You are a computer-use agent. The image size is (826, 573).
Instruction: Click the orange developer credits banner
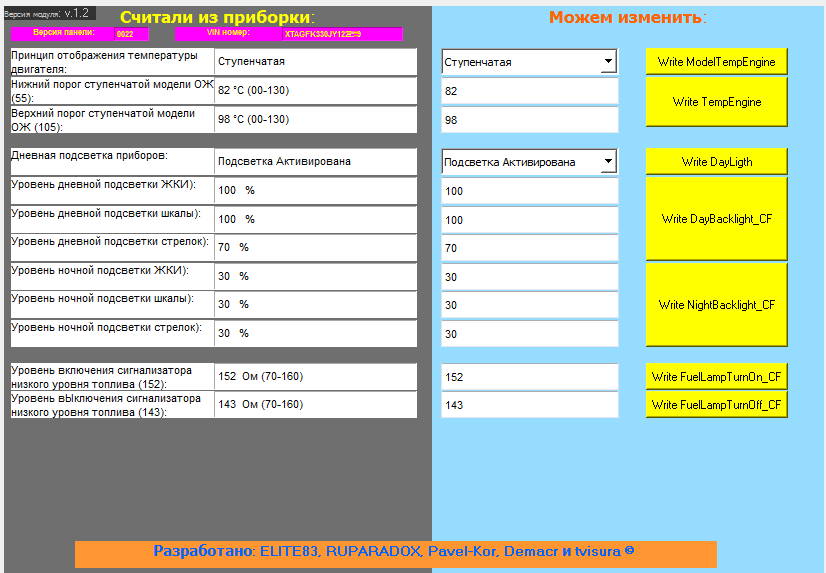(x=396, y=554)
